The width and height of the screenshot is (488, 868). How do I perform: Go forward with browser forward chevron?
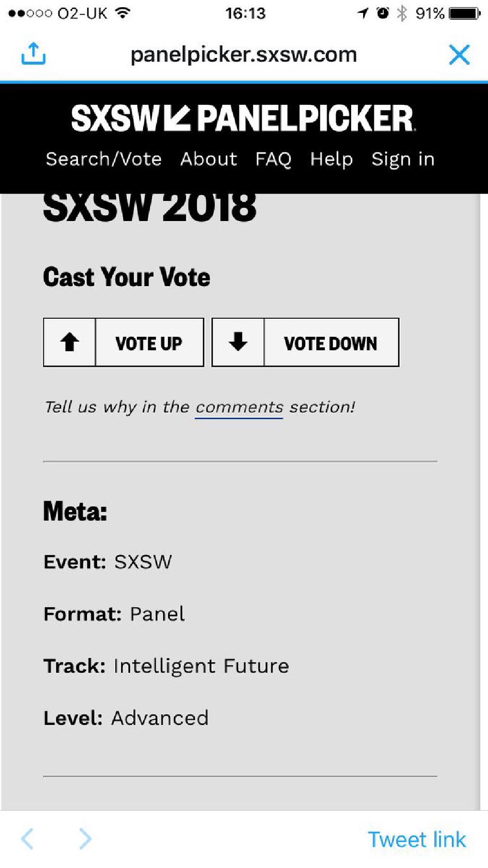[85, 839]
